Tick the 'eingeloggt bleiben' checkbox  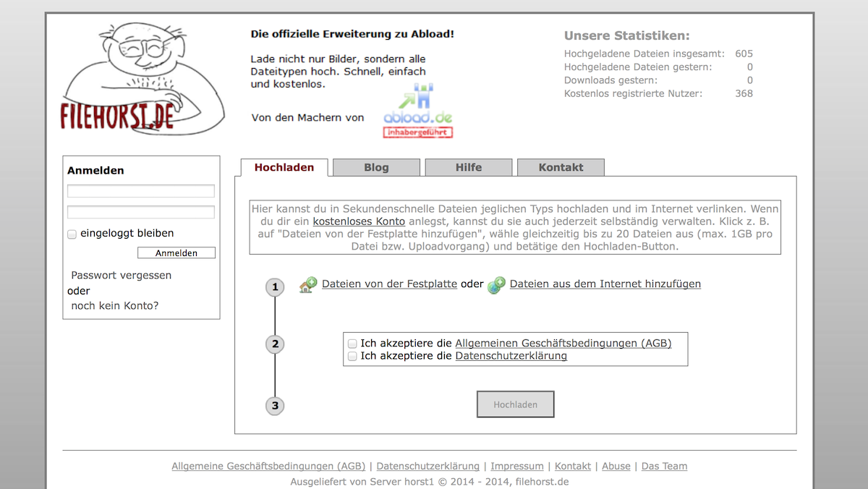(x=72, y=234)
